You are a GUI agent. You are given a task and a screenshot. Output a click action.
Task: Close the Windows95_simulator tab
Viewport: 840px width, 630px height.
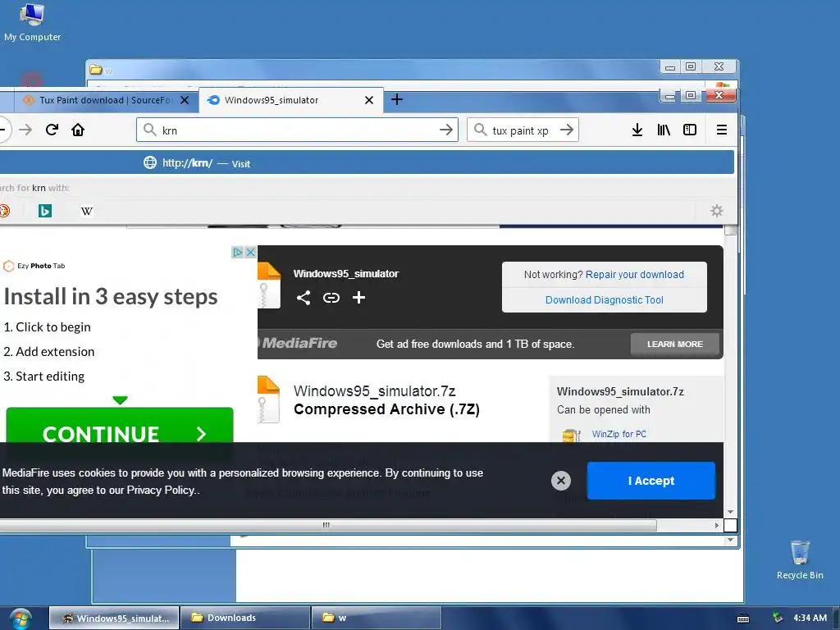pos(369,100)
